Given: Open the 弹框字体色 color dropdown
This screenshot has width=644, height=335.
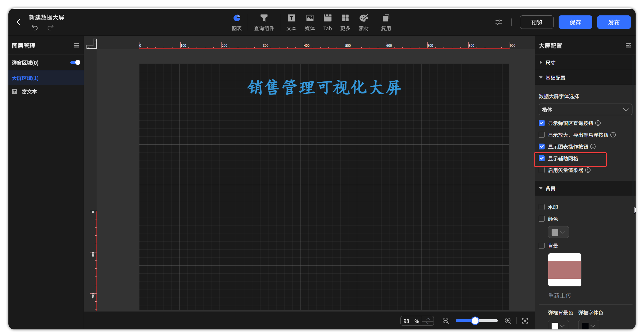Looking at the screenshot, I should click(x=589, y=325).
